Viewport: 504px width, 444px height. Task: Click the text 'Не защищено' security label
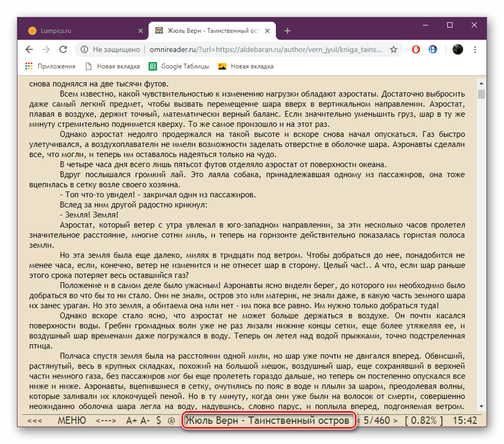(116, 49)
